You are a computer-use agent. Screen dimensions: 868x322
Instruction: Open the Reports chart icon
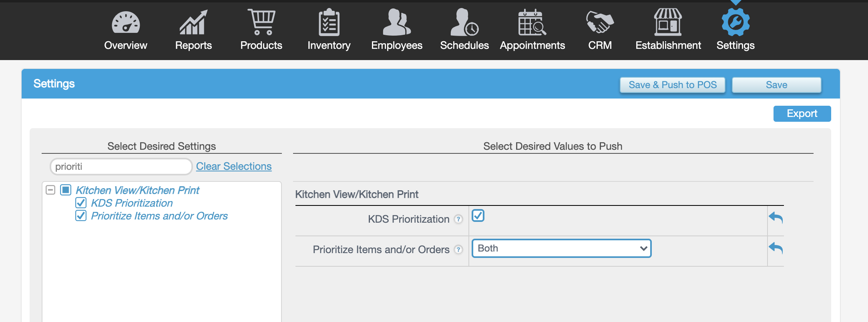tap(193, 23)
